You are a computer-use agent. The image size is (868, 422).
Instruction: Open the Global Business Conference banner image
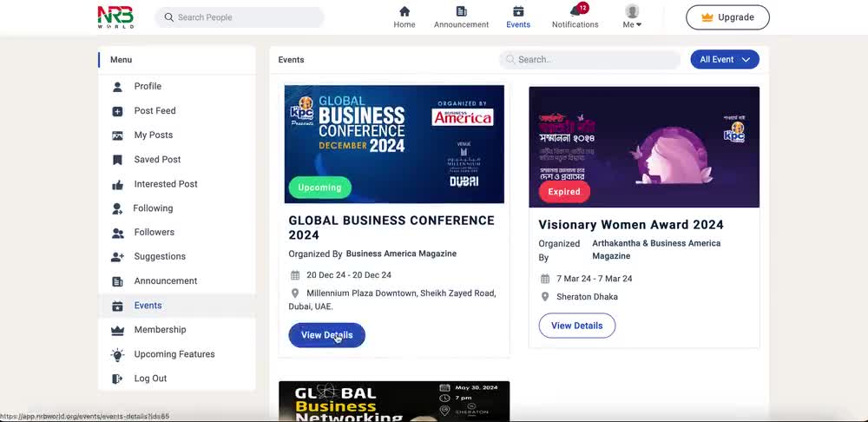(394, 144)
